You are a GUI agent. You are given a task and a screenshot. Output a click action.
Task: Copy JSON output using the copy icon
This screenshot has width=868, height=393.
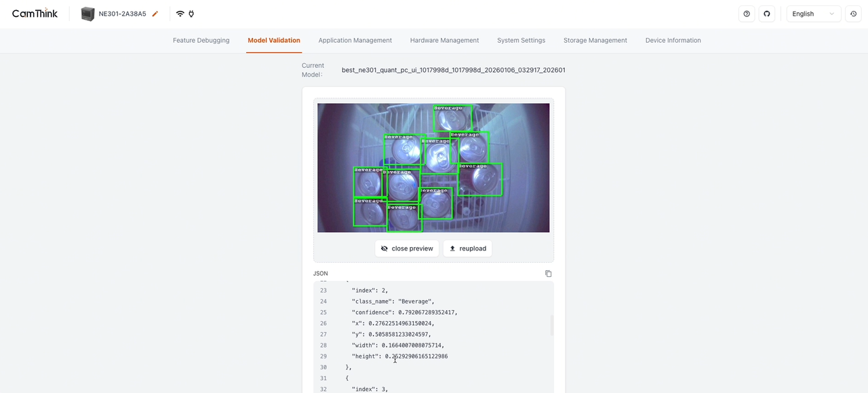(x=549, y=274)
